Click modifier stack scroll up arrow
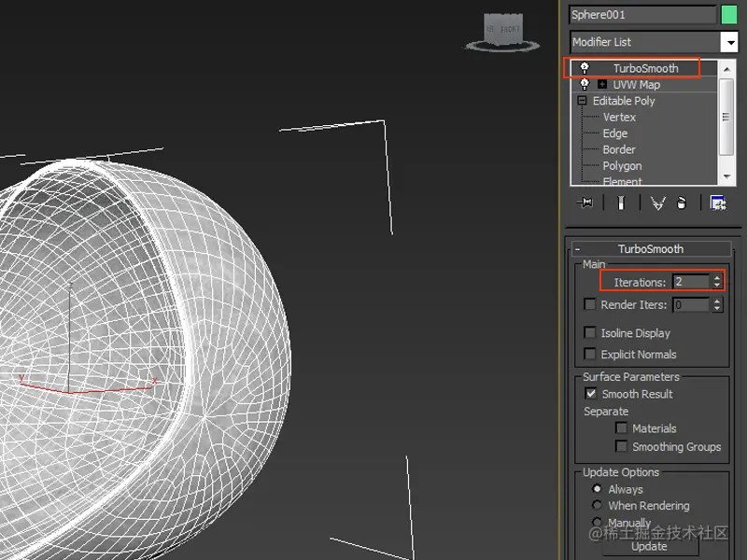This screenshot has height=560, width=747. tap(726, 69)
